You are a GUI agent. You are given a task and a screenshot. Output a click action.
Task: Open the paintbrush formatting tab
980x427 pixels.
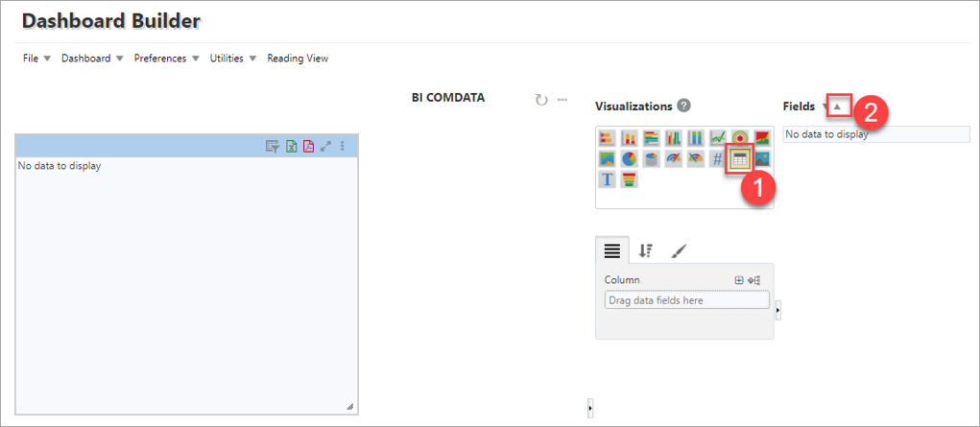pyautogui.click(x=679, y=250)
